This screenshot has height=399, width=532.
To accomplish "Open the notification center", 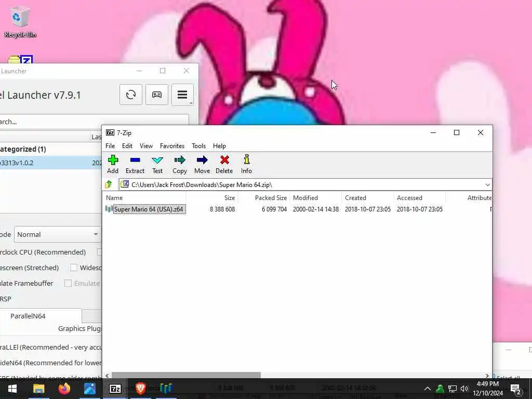I will [516, 389].
